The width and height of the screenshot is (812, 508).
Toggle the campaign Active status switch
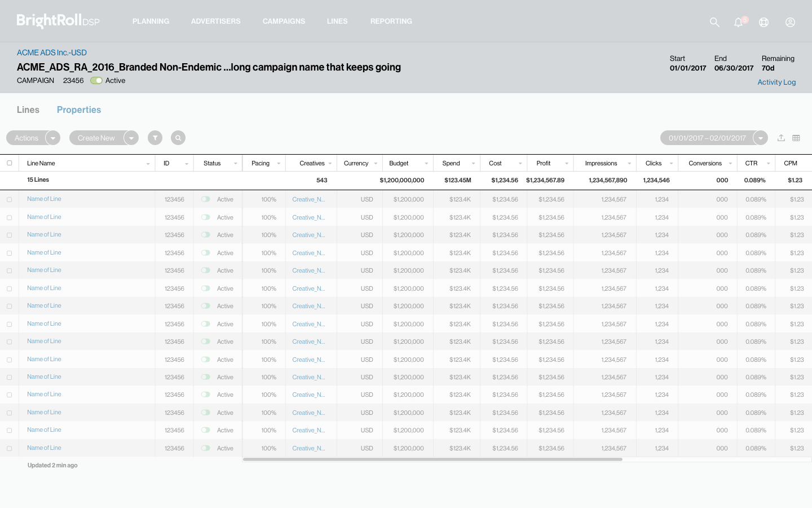[x=96, y=81]
